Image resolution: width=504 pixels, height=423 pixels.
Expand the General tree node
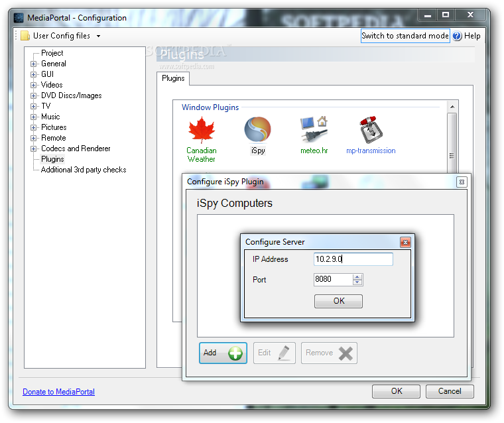[33, 64]
